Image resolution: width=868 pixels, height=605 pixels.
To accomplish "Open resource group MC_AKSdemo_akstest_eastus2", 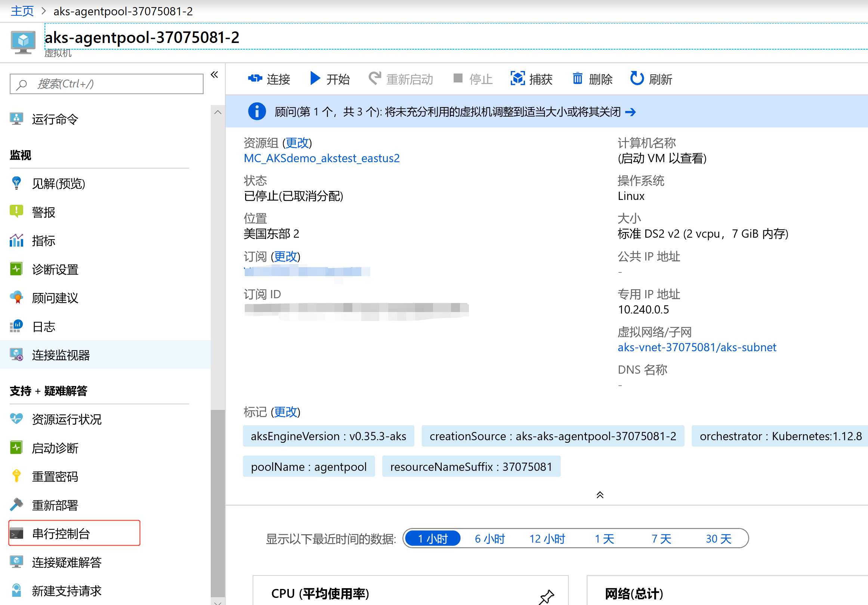I will click(322, 158).
